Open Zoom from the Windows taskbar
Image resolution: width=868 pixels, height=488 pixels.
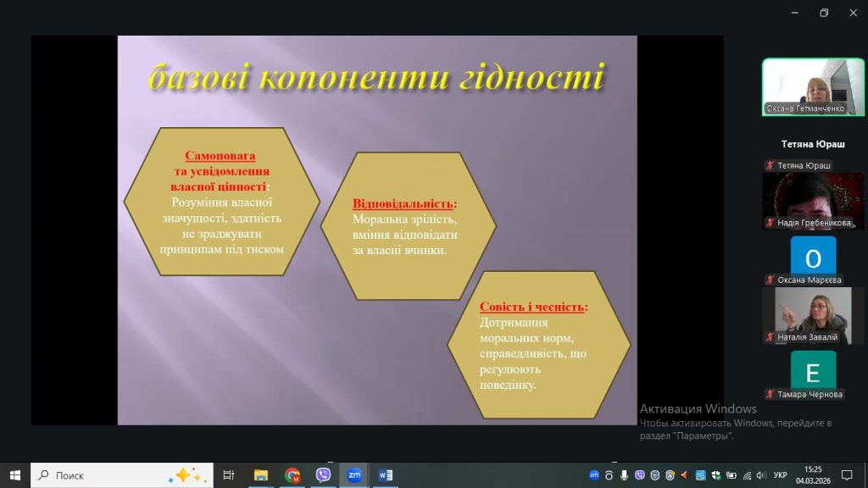click(x=354, y=475)
